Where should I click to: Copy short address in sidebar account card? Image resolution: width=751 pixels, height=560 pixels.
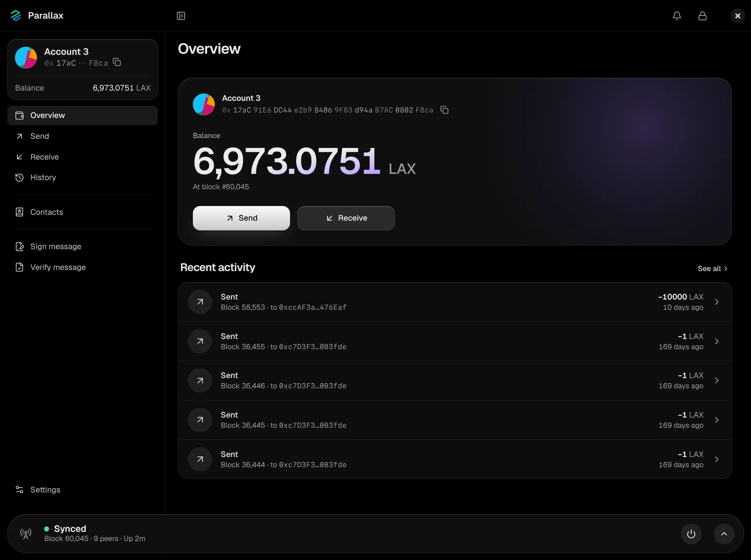tap(117, 62)
